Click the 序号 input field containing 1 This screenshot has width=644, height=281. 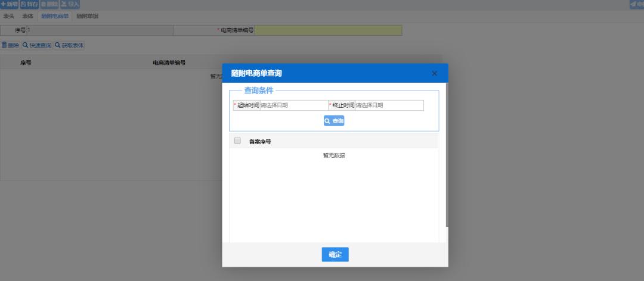click(x=100, y=30)
